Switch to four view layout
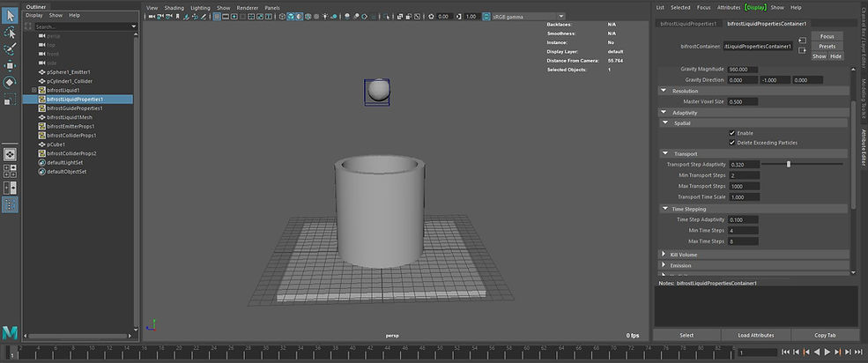The image size is (868, 363). pos(10,171)
